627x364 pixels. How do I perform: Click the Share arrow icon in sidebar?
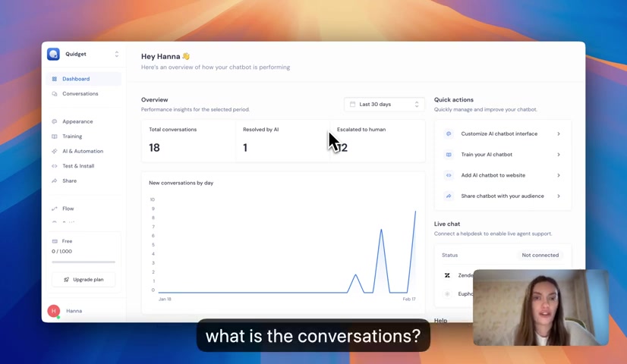(x=55, y=180)
